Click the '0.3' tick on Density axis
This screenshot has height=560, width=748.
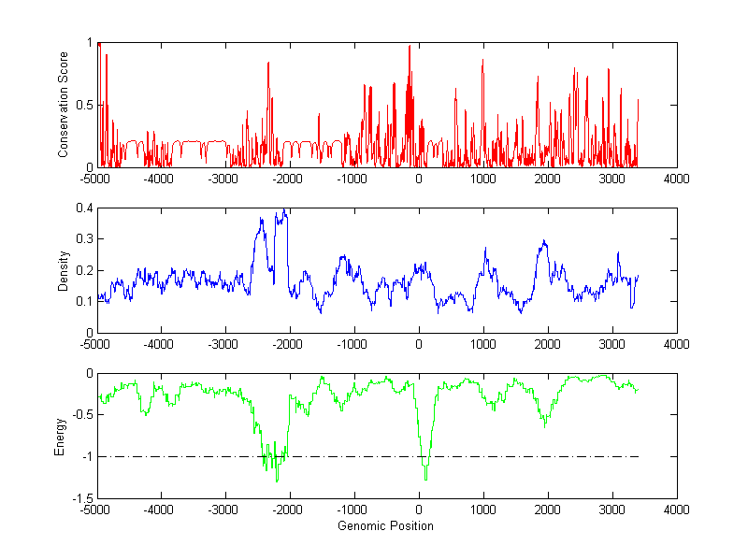click(x=85, y=239)
